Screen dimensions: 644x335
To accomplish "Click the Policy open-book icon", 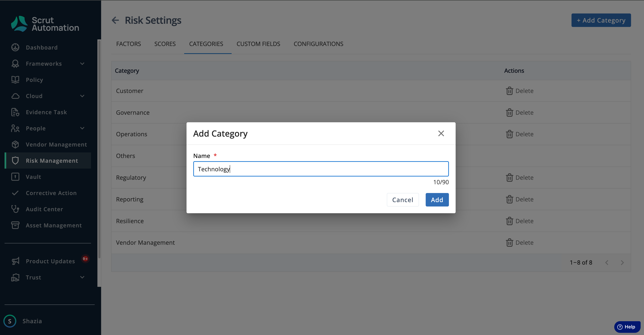I will point(15,80).
